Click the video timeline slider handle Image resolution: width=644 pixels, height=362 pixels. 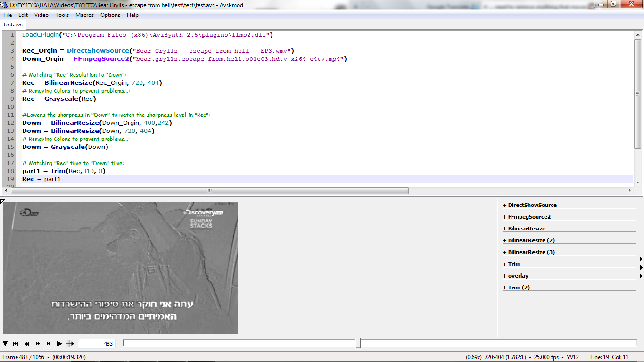[358, 343]
